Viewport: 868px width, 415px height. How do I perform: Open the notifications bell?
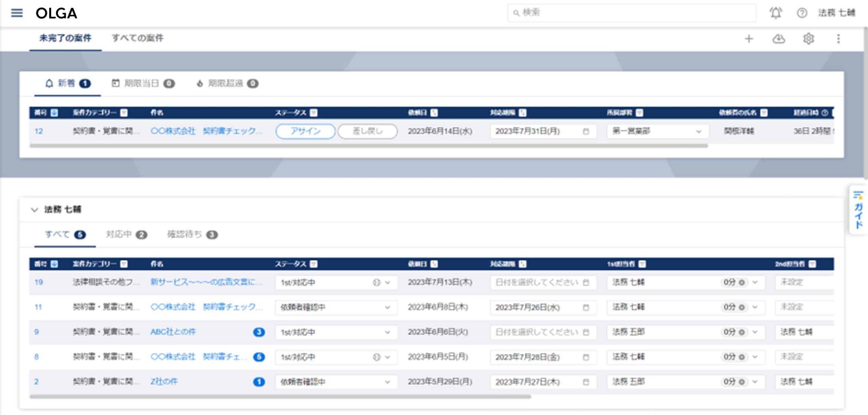[776, 13]
